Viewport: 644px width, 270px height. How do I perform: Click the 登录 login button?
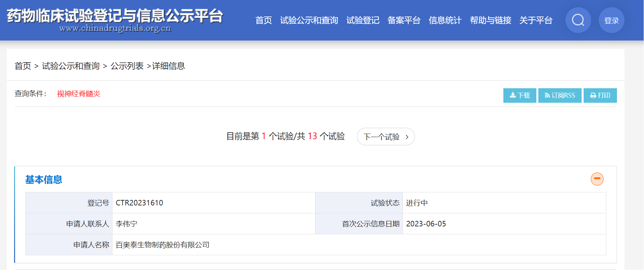click(x=611, y=20)
